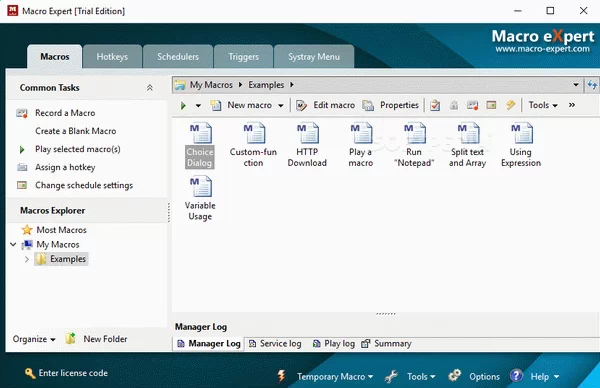Select the Custom-function macro icon
Viewport: 600px width, 388px height.
point(253,145)
